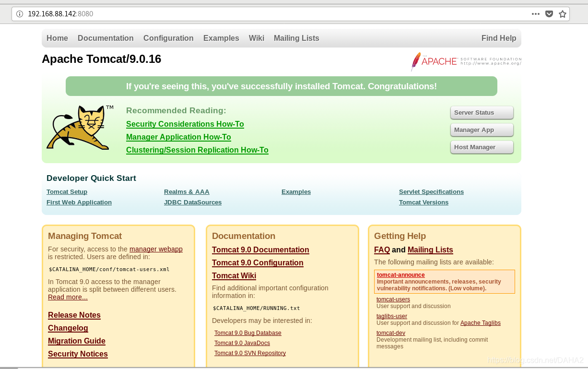Open the Home nav item

(57, 38)
